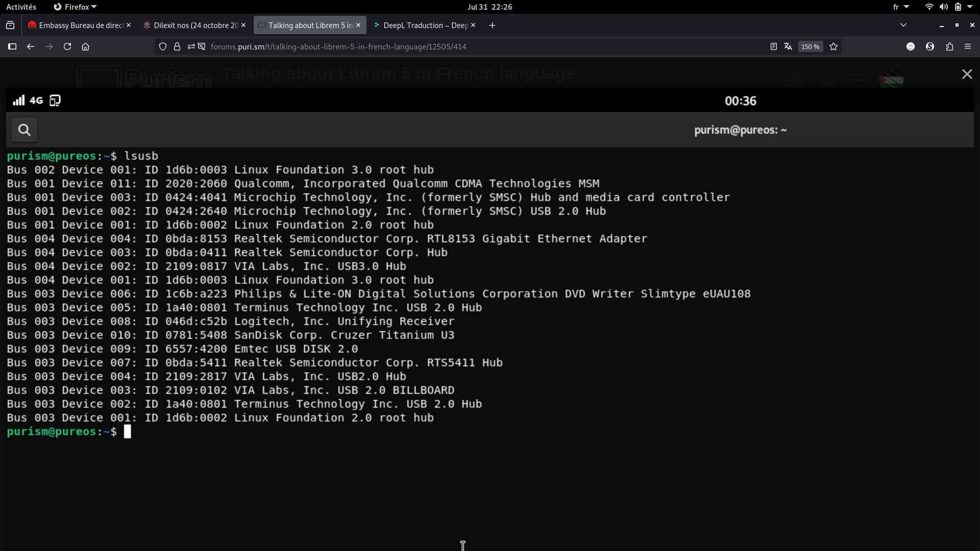Open the Firefox account icon
The width and height of the screenshot is (980, 551).
(x=911, y=46)
